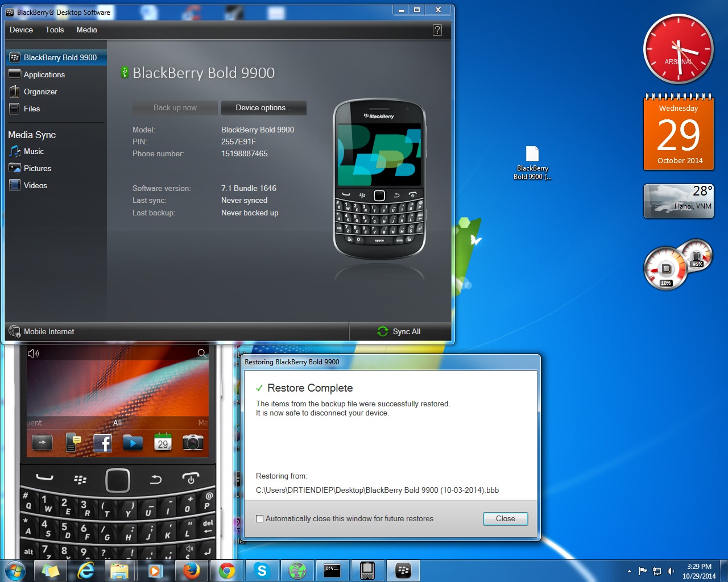
Task: Click the analog clock gadget
Action: [x=679, y=49]
